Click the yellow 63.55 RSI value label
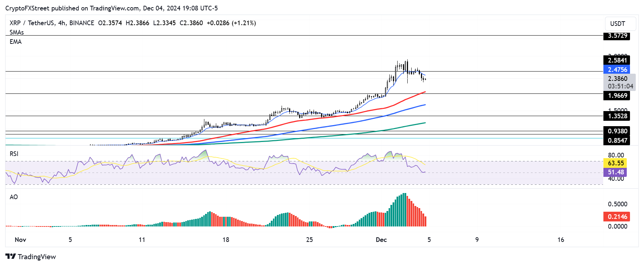 (x=615, y=163)
